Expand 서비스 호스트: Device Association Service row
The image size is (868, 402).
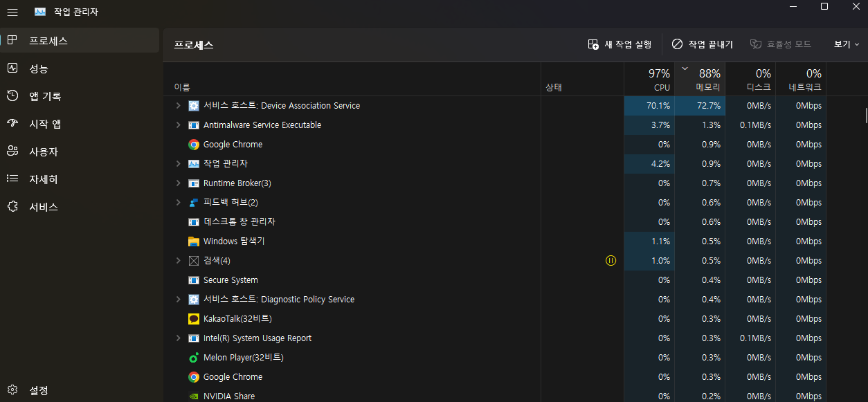point(178,106)
